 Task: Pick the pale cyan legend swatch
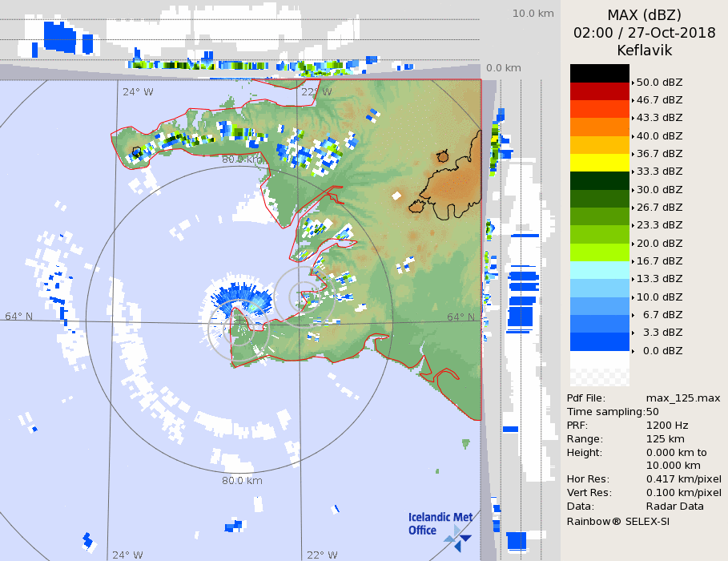point(599,270)
